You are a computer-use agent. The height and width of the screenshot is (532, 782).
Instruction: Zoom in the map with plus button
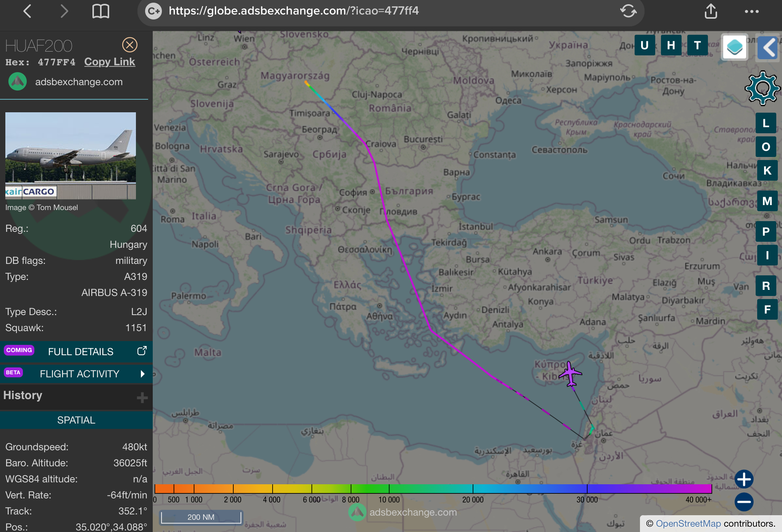(x=744, y=479)
